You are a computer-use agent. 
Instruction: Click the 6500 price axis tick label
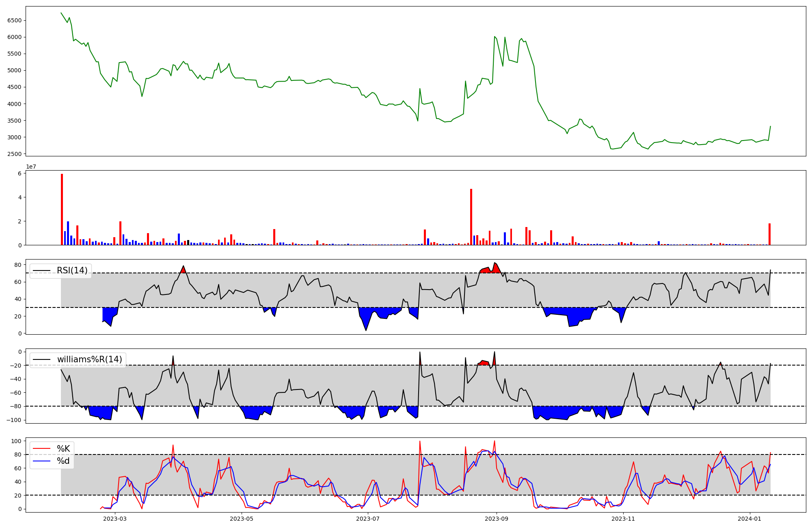(x=15, y=20)
